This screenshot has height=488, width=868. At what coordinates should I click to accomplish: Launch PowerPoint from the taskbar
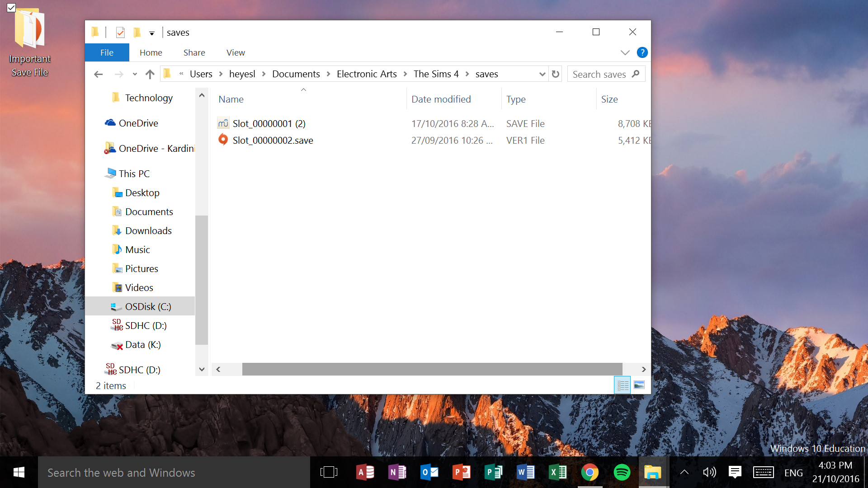point(461,472)
